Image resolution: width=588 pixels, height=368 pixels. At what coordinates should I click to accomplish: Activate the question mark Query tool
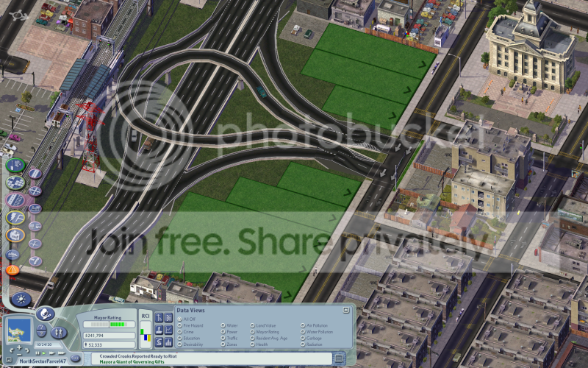[42, 327]
